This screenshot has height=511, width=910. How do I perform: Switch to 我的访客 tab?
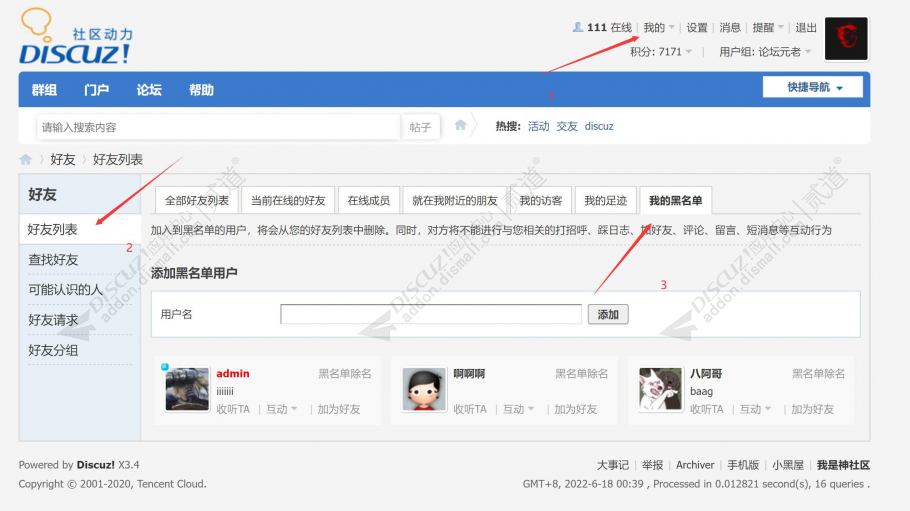[x=541, y=200]
